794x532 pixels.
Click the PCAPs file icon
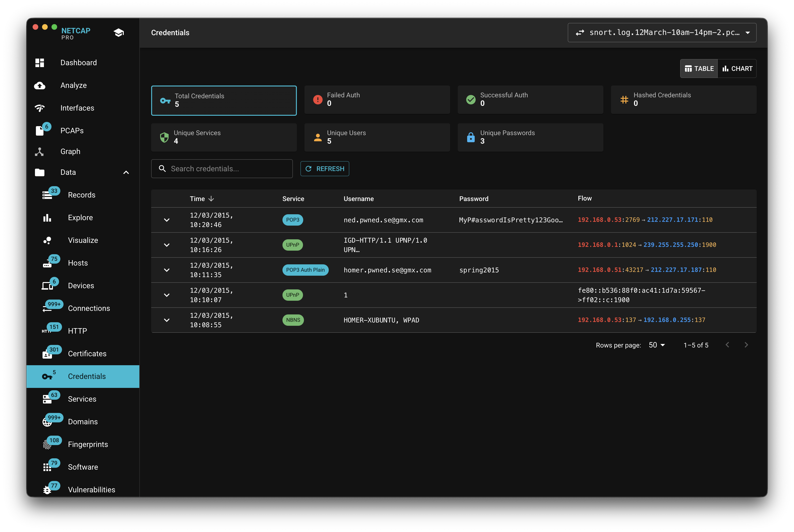(40, 131)
